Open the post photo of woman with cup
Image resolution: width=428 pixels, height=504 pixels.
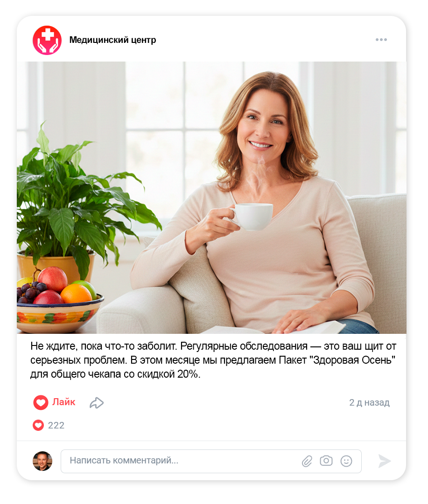pyautogui.click(x=211, y=197)
